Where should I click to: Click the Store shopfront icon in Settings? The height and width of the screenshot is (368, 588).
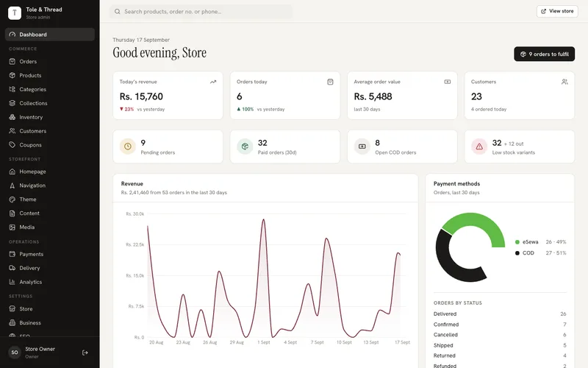12,308
